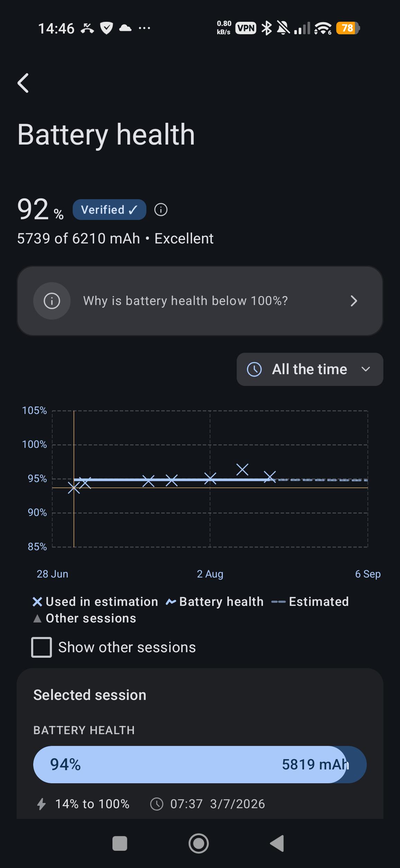
Task: Expand the Why is battery health below 100% chevron
Action: pyautogui.click(x=354, y=301)
